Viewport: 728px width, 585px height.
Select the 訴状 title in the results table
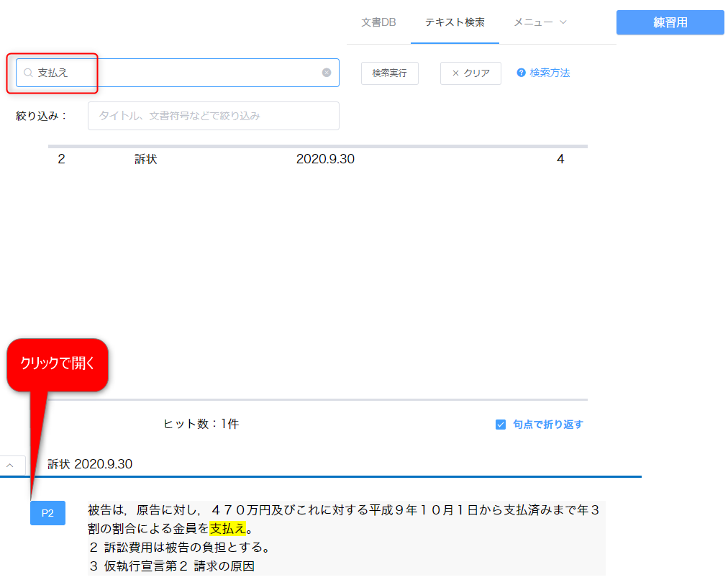click(x=145, y=160)
